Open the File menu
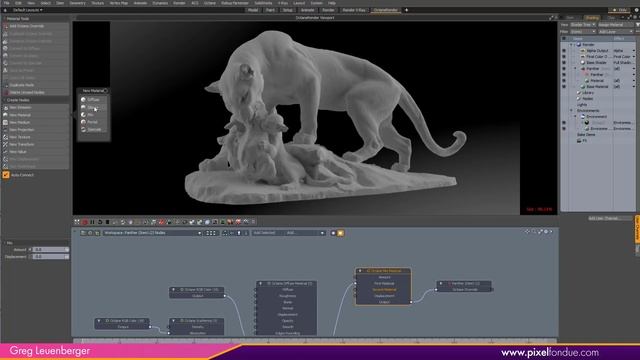 click(7, 3)
